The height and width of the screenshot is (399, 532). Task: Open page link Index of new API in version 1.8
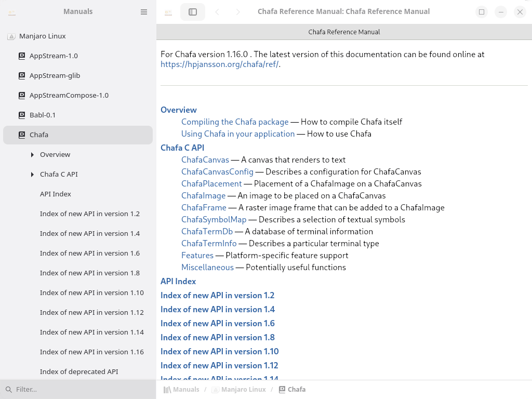coord(218,337)
